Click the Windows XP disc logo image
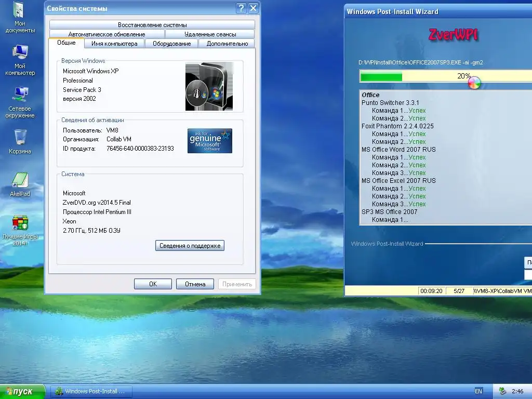532x399 pixels. [209, 86]
